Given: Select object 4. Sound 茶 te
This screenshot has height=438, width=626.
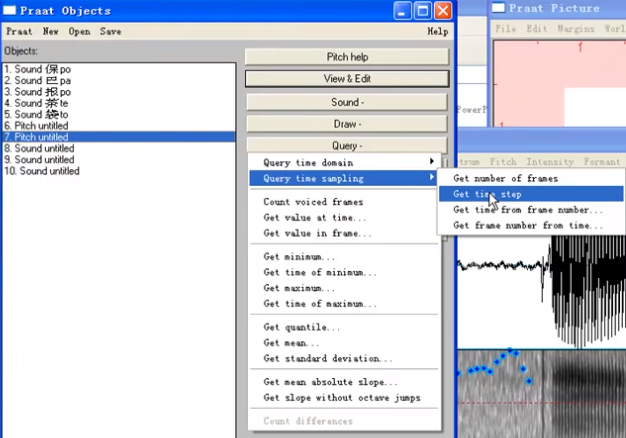Looking at the screenshot, I should [x=119, y=103].
